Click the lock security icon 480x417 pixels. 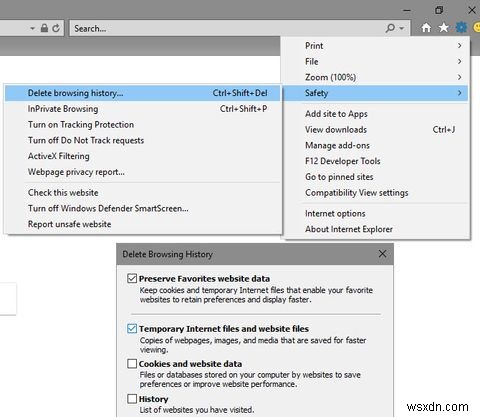pos(44,28)
